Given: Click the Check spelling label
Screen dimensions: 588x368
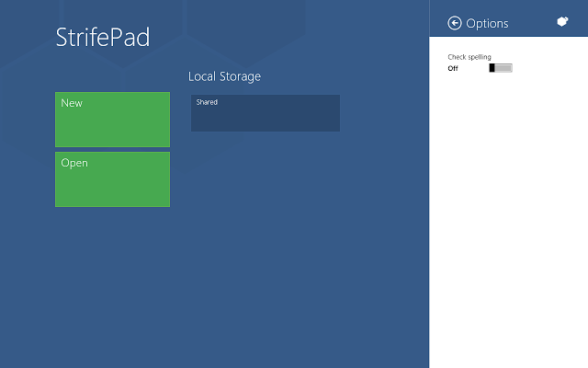Looking at the screenshot, I should (x=469, y=57).
